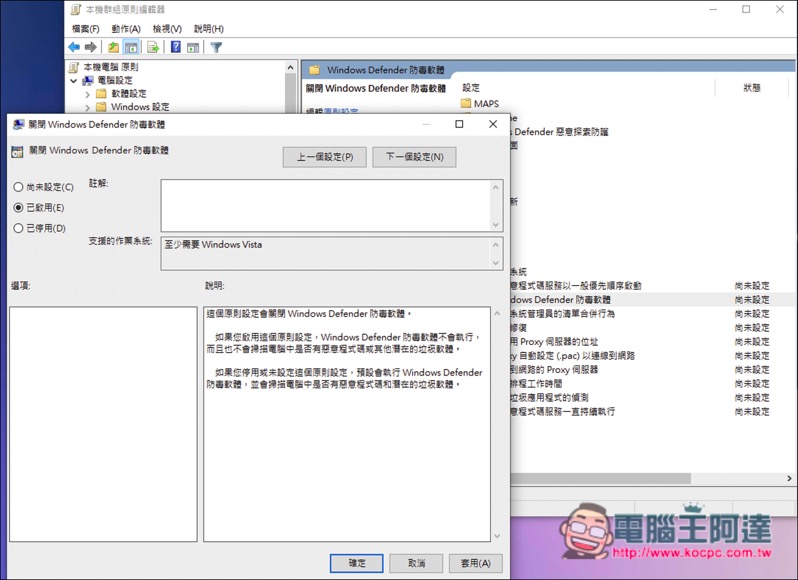Click the Windows 設定 folder icon in tree

(101, 107)
